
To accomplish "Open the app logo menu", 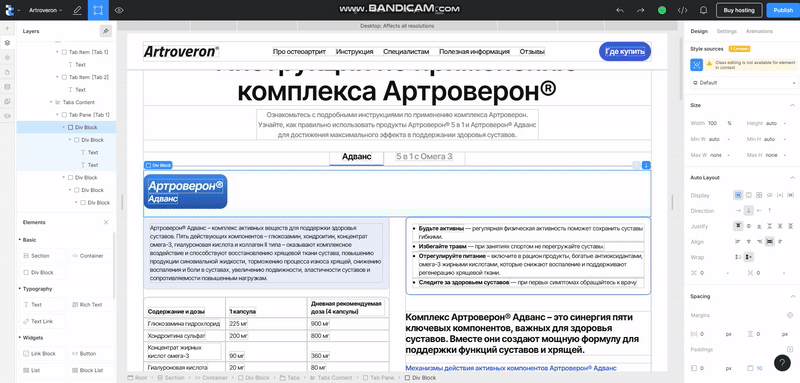I will click(11, 10).
